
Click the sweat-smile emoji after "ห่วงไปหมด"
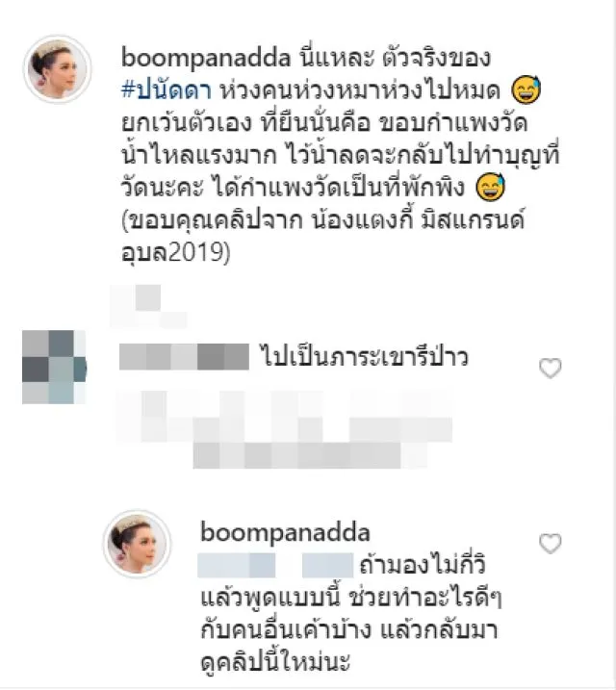(526, 89)
